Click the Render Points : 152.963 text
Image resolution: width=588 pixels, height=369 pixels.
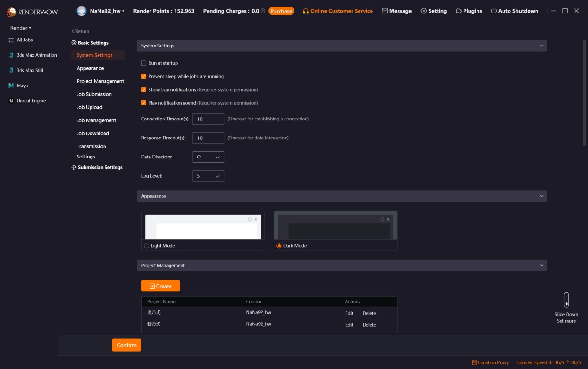(x=163, y=11)
